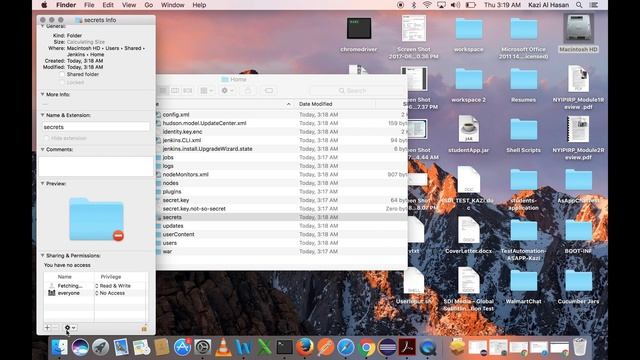The width and height of the screenshot is (640, 360).
Task: Open the Window menu
Action: [x=172, y=5]
